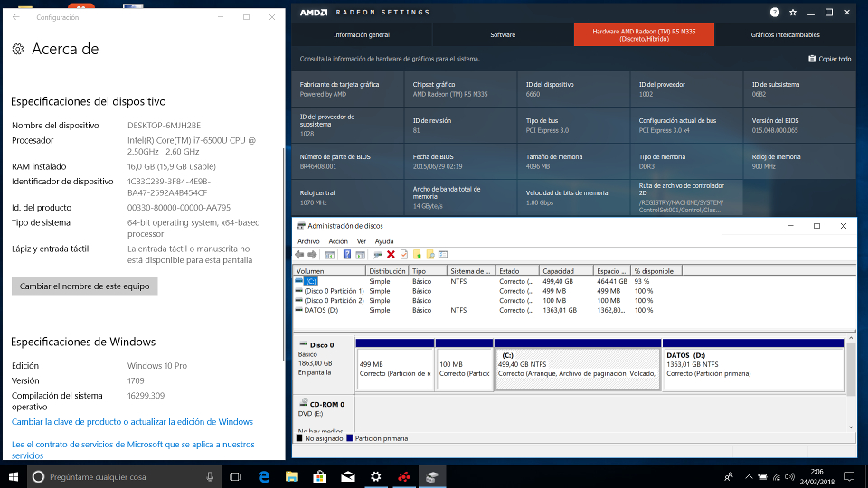Switch to Gráficos intercambiables tab
The image size is (868, 488).
coord(785,35)
